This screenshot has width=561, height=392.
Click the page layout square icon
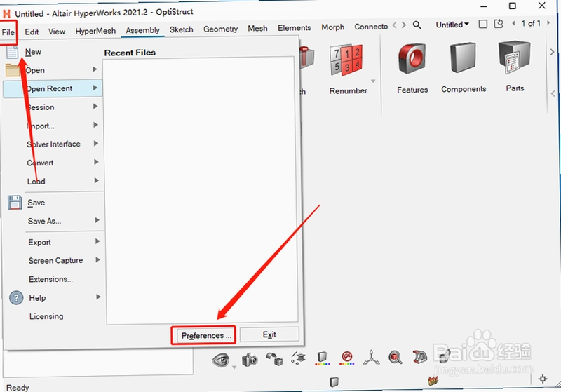coord(483,24)
